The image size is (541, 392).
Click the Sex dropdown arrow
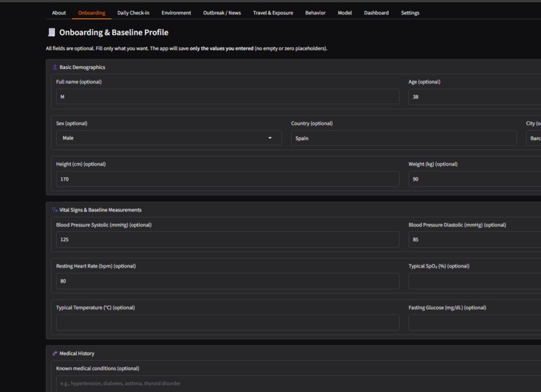(270, 138)
